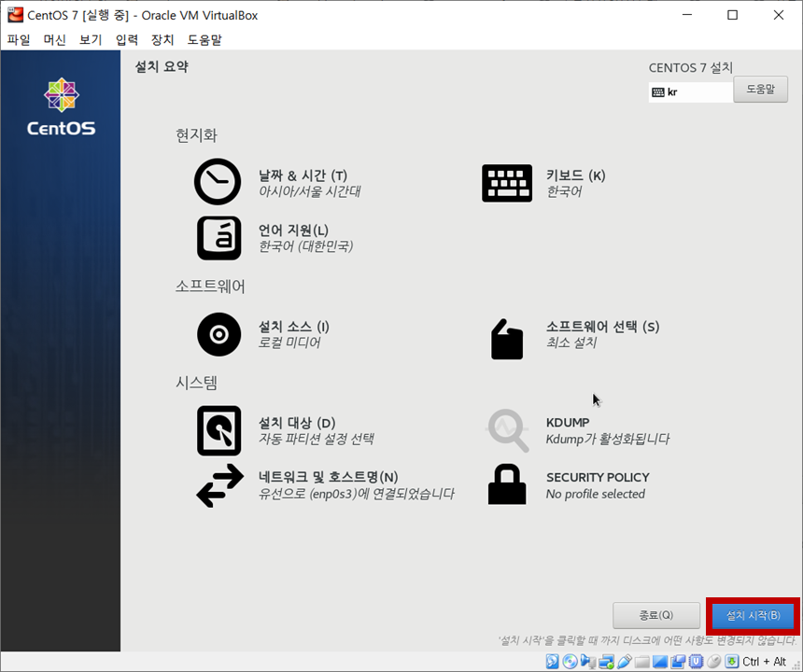The height and width of the screenshot is (672, 803).
Task: Click the USB devices status icon
Action: point(625,661)
